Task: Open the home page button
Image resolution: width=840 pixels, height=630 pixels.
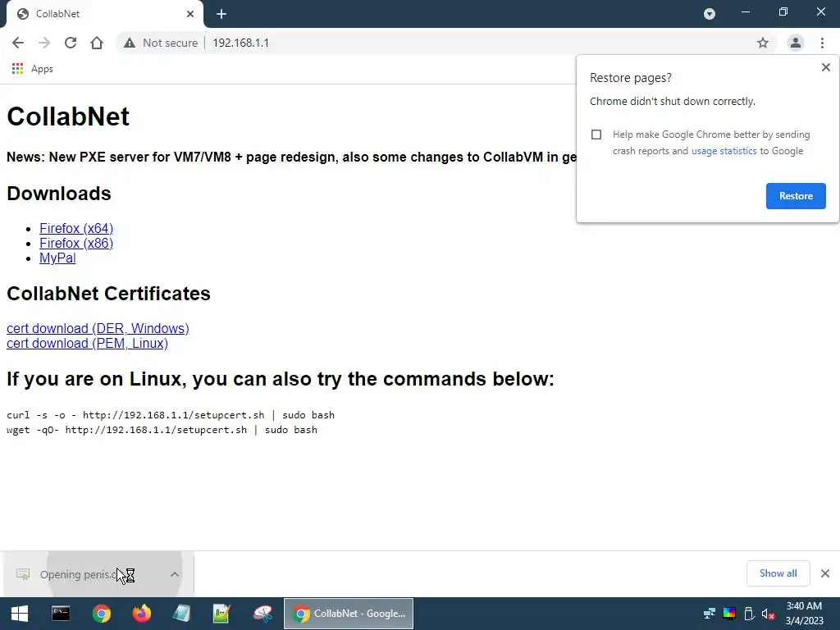Action: [97, 43]
